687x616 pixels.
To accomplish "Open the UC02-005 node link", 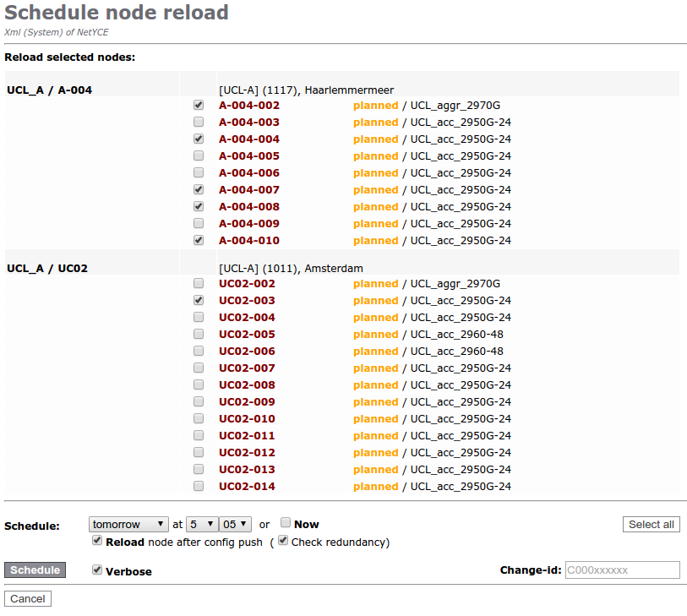I will (247, 335).
